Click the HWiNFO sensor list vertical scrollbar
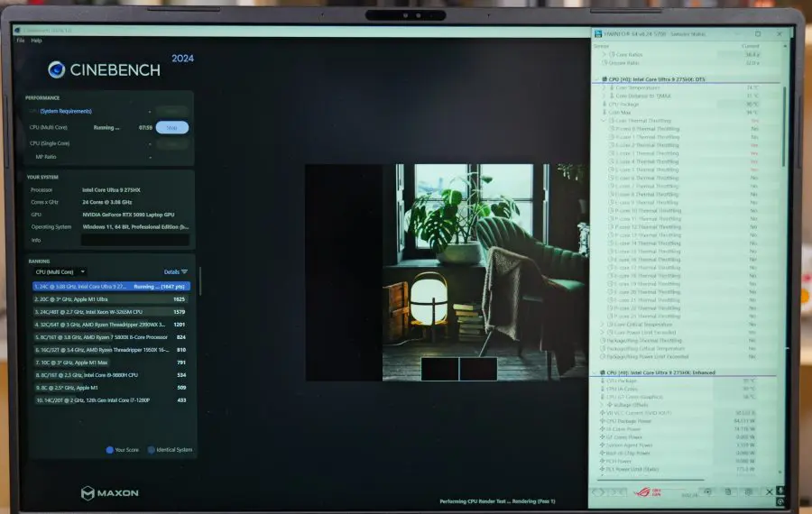The height and width of the screenshot is (514, 812). click(784, 127)
